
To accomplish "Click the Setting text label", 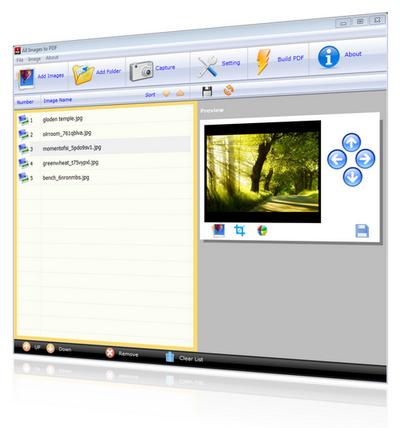I will pos(231,63).
